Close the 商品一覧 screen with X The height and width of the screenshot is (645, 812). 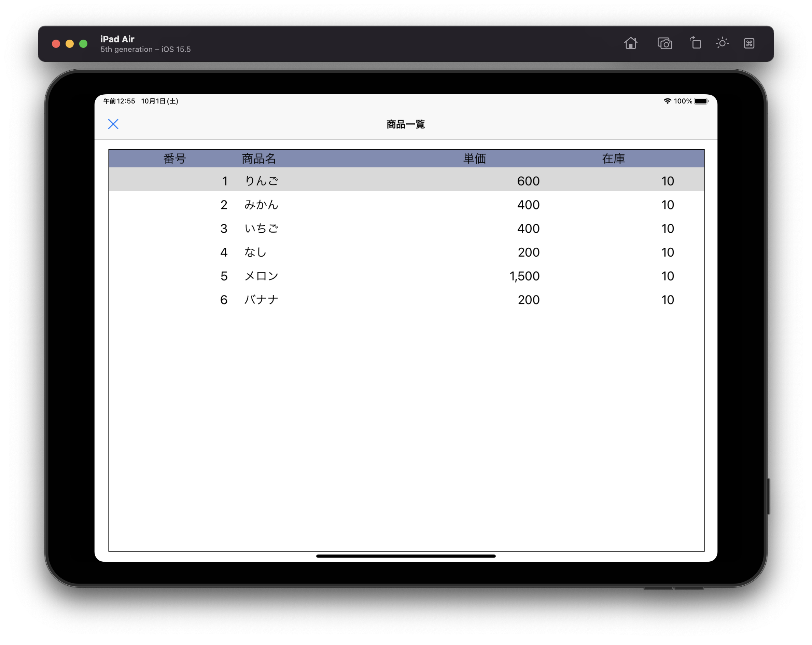(113, 124)
